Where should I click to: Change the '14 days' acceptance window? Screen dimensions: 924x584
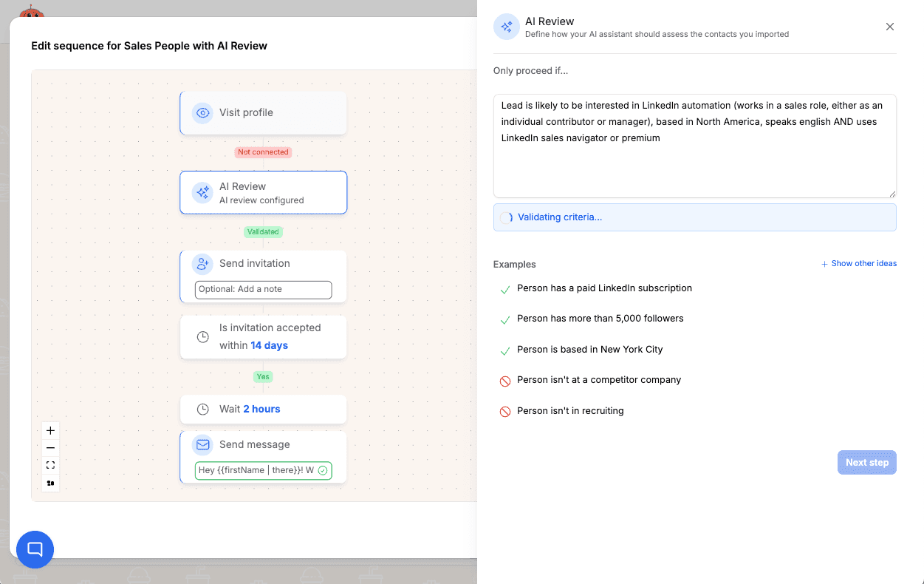click(x=270, y=345)
